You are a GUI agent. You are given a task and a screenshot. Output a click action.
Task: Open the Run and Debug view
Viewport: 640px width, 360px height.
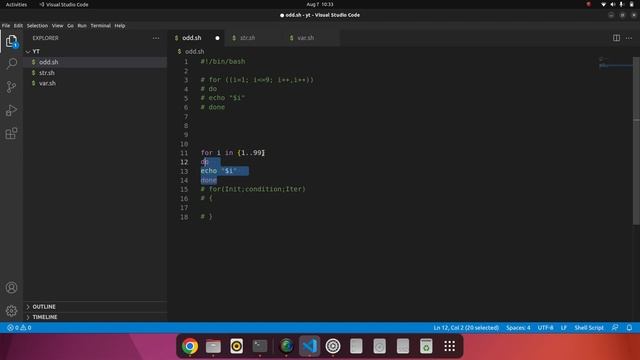(11, 110)
